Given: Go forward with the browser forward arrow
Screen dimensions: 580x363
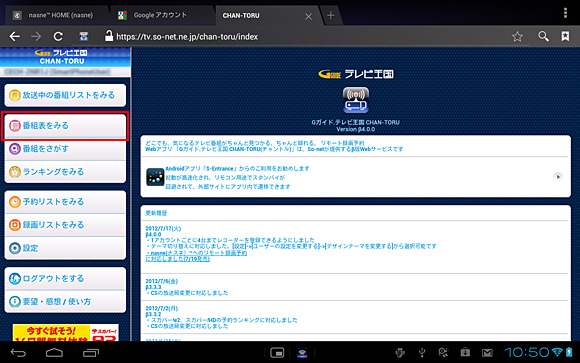Looking at the screenshot, I should pos(36,36).
